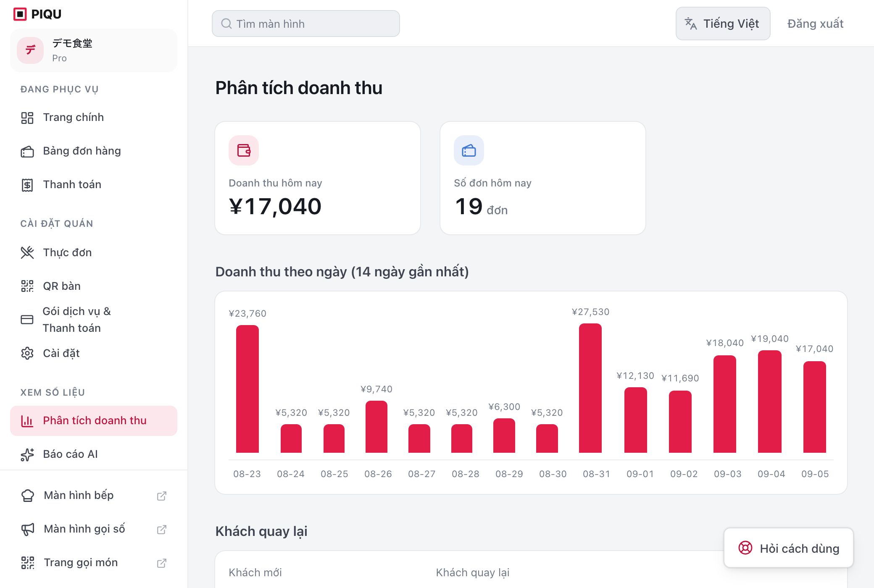The height and width of the screenshot is (588, 874).
Task: Click the Hỏi cách dùng help button
Action: 789,548
